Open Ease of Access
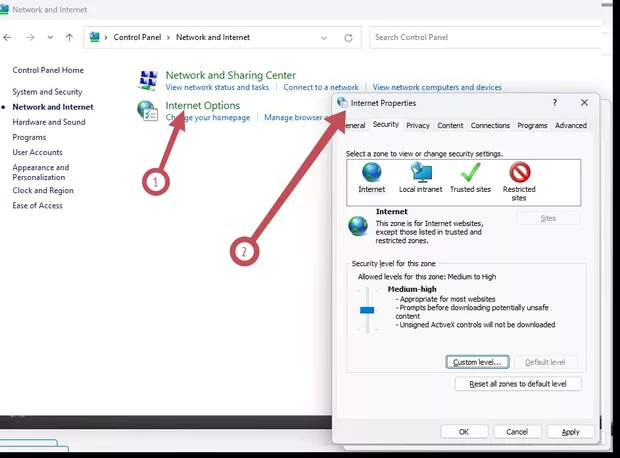The image size is (620, 458). click(37, 206)
